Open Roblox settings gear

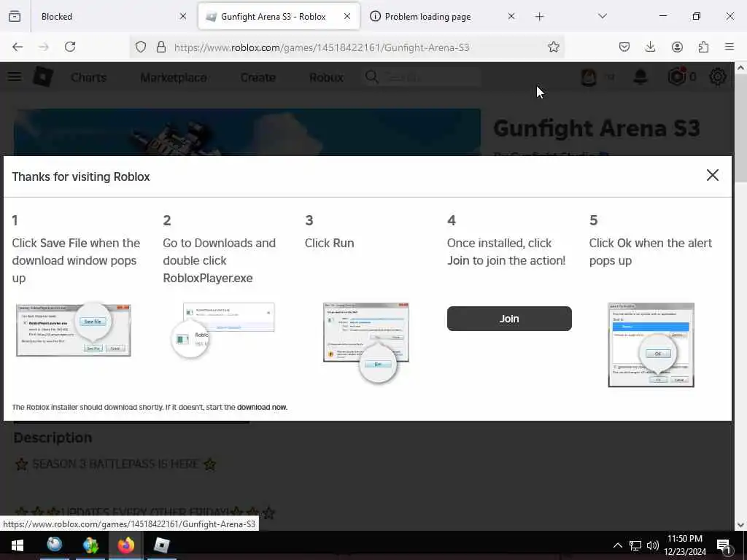(718, 77)
